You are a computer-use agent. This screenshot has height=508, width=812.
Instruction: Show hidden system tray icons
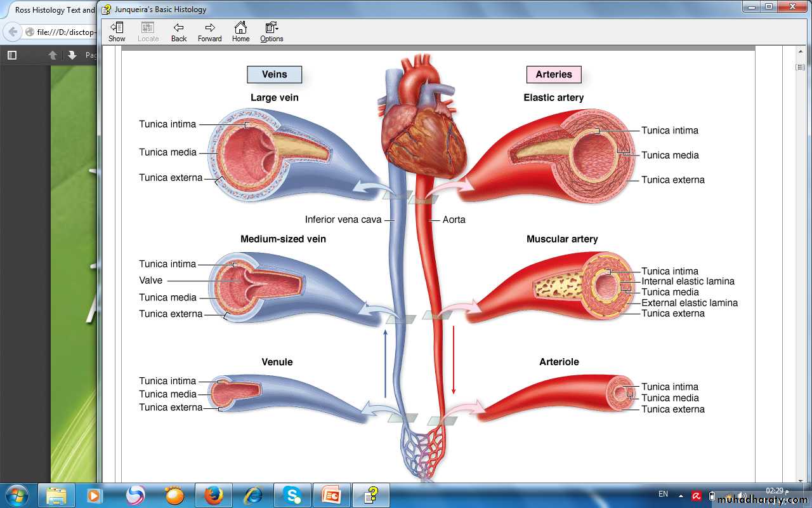pos(681,495)
